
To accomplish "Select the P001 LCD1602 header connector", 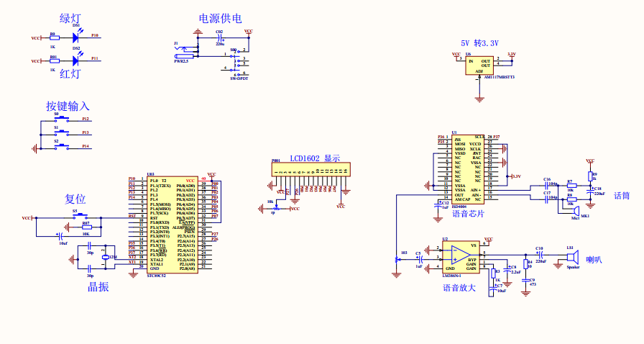I will [311, 170].
